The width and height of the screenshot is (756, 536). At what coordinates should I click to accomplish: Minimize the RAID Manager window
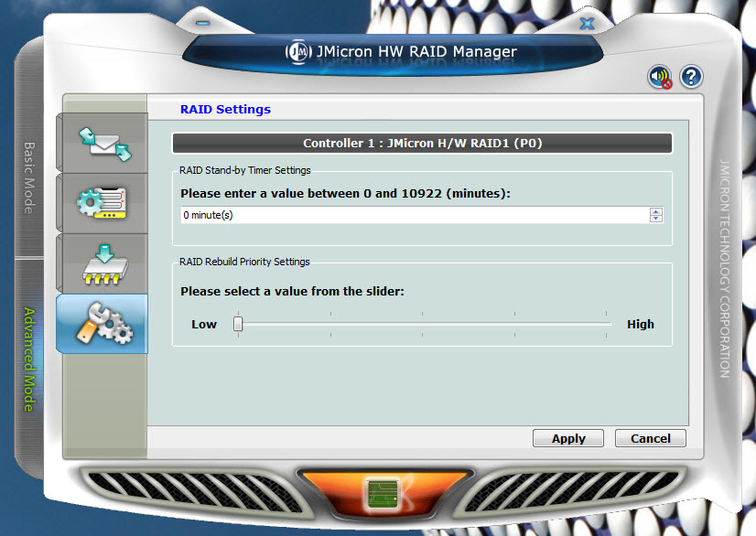pyautogui.click(x=203, y=23)
